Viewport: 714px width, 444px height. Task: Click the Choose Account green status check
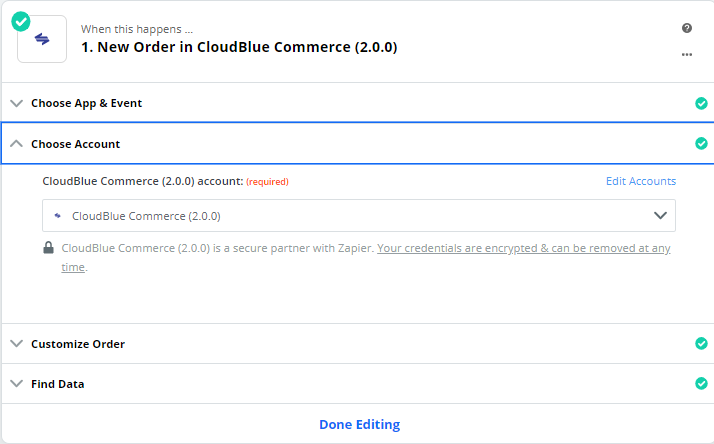pos(701,143)
